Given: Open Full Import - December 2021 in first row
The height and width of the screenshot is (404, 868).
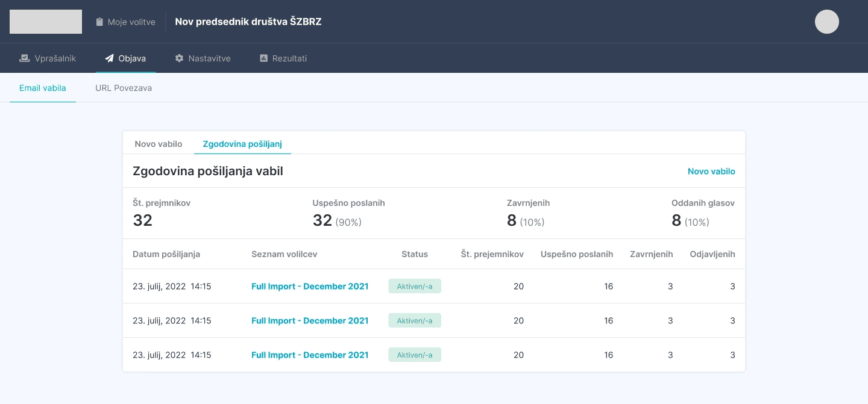Looking at the screenshot, I should (310, 286).
